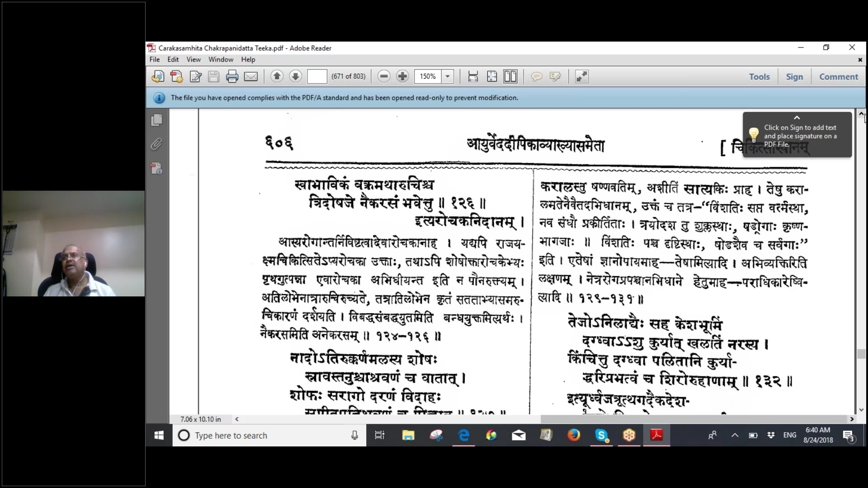Toggle read mode full view icon
This screenshot has width=868, height=488.
[581, 76]
